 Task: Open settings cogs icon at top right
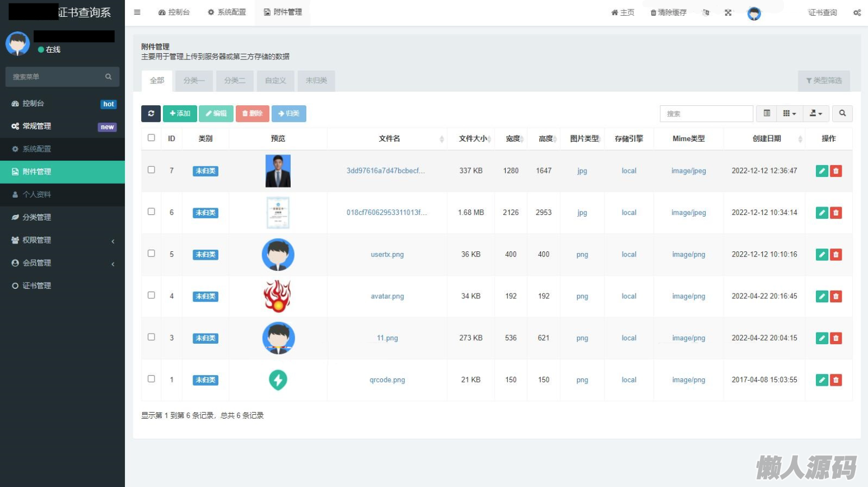(857, 12)
